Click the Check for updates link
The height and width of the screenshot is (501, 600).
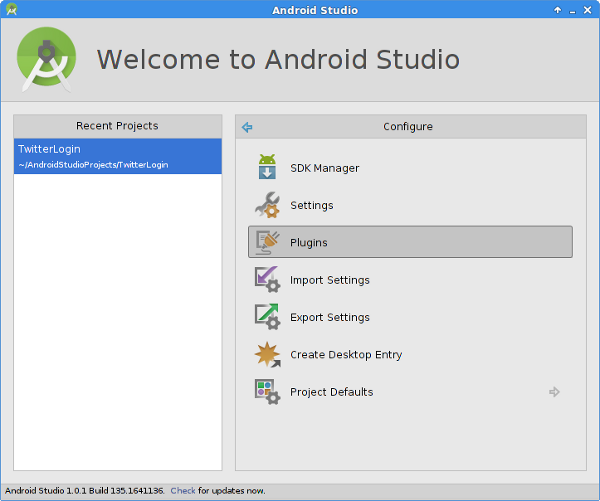click(183, 491)
